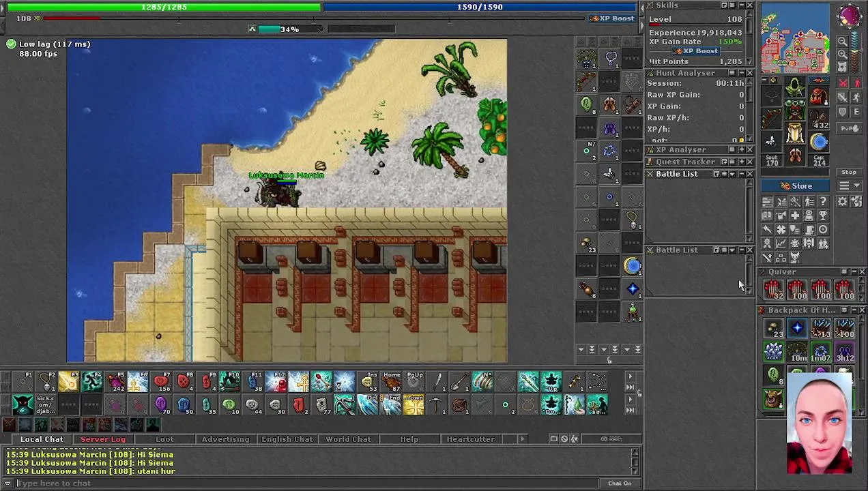Open the Advertising chat tab
The width and height of the screenshot is (868, 491).
tap(225, 439)
